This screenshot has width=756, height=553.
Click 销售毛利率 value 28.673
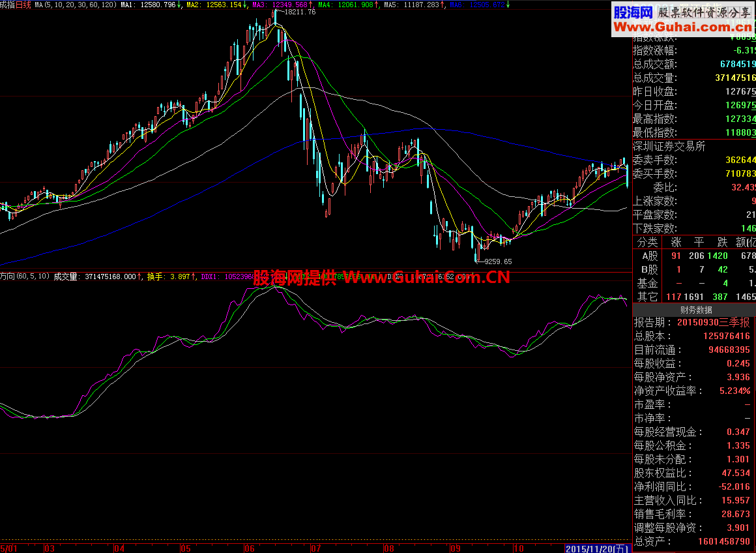736,514
